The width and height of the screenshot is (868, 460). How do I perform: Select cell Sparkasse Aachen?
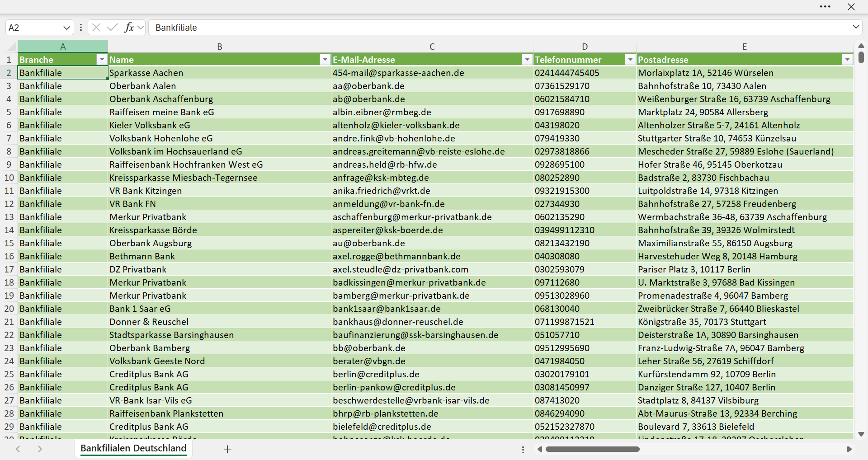coord(220,73)
